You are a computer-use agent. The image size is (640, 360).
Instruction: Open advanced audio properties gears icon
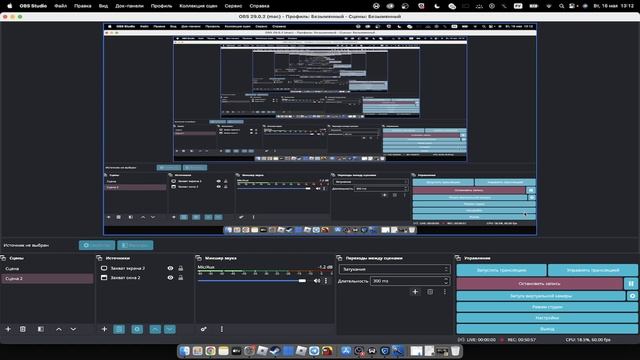pyautogui.click(x=204, y=329)
